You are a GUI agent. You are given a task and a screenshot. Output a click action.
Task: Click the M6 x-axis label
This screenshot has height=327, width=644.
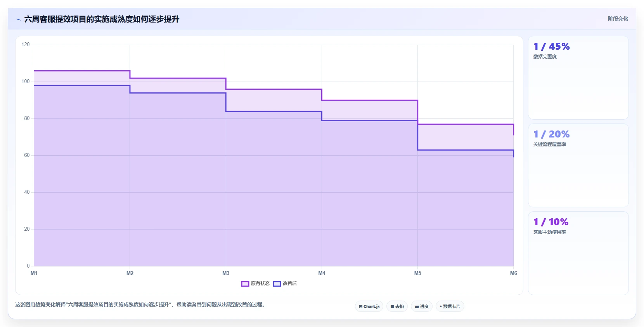tap(513, 273)
